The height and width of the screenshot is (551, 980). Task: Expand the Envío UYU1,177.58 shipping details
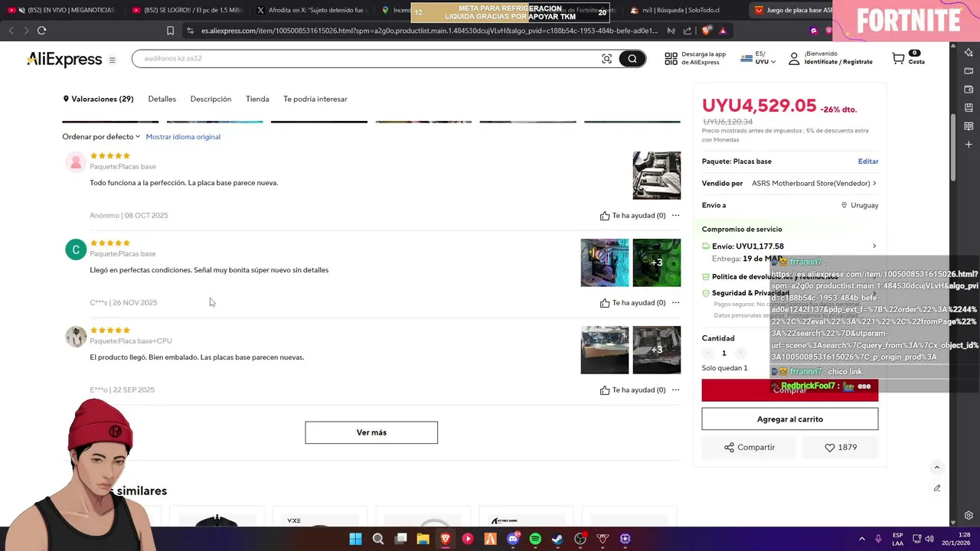(874, 246)
